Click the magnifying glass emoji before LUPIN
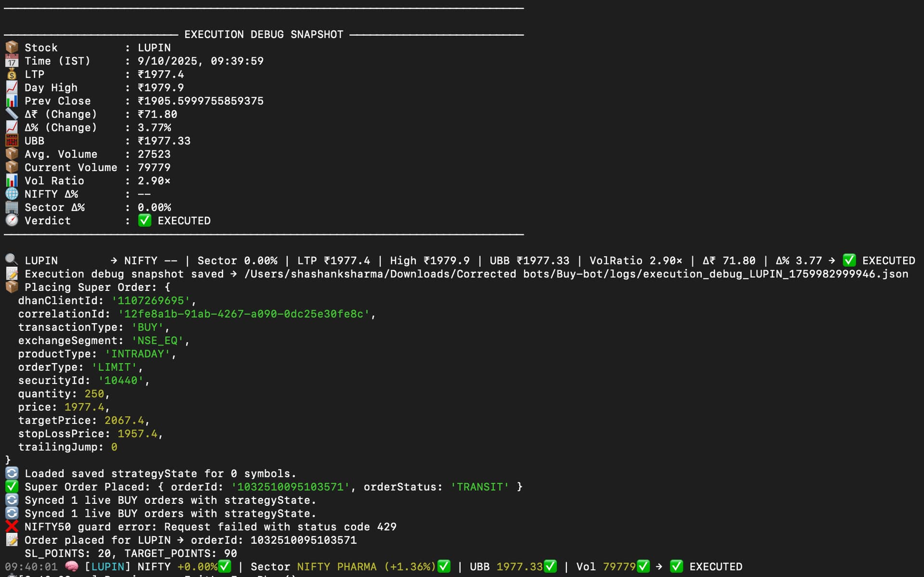Image resolution: width=924 pixels, height=577 pixels. pyautogui.click(x=12, y=260)
